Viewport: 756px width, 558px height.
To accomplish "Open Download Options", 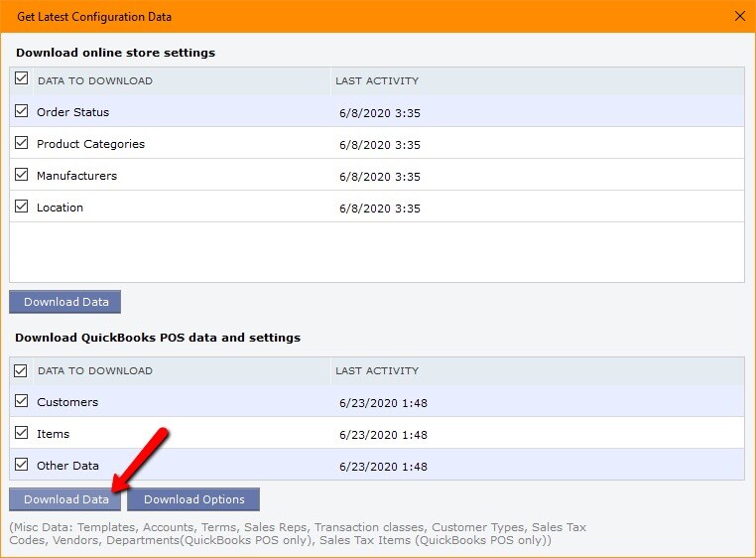I will click(x=193, y=499).
